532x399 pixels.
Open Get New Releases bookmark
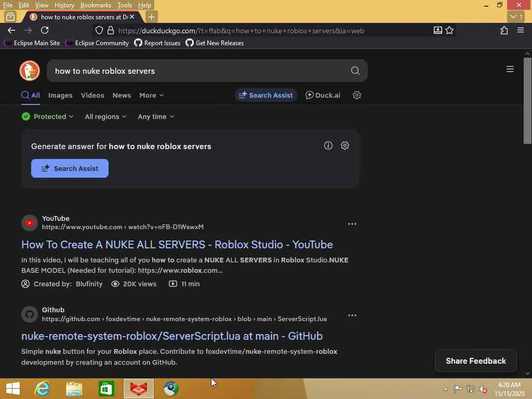pyautogui.click(x=215, y=43)
